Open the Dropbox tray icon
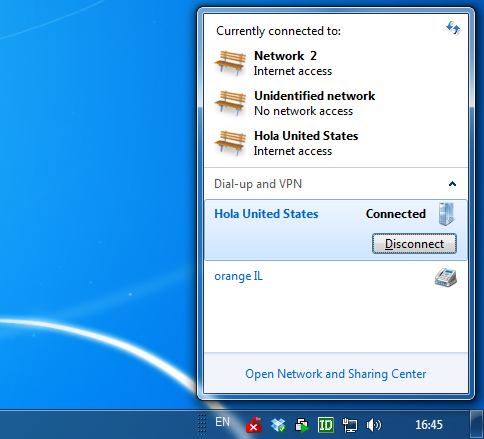 (x=278, y=425)
